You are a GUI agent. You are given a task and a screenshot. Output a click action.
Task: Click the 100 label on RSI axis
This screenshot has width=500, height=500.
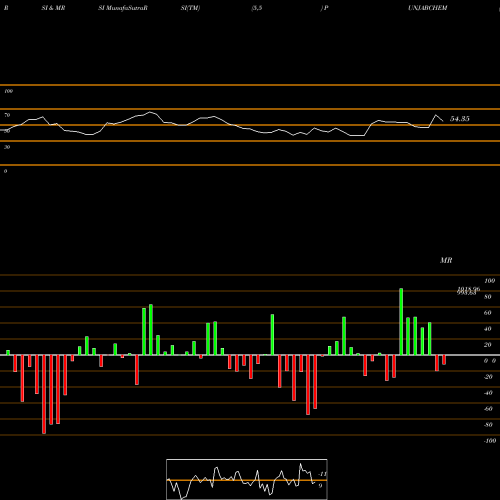click(x=8, y=91)
